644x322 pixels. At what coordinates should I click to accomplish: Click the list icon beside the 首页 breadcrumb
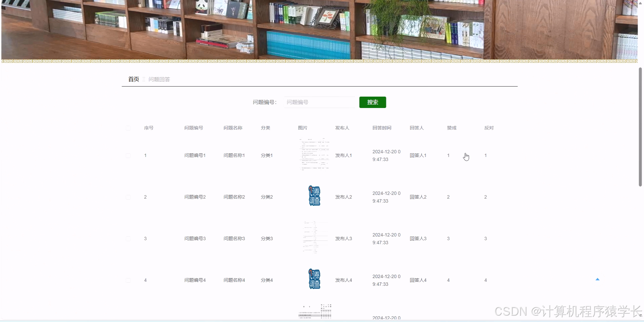coord(144,79)
